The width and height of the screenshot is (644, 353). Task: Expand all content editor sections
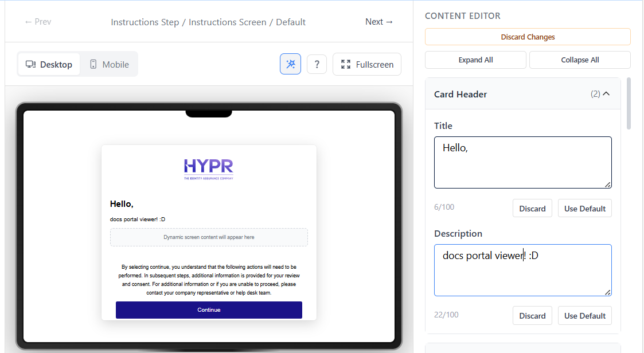[x=475, y=60]
